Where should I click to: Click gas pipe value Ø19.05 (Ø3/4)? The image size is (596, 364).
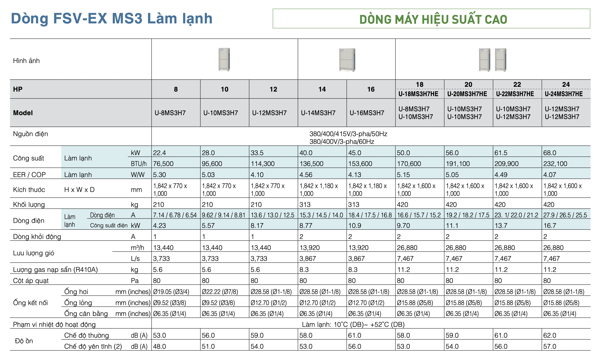point(171,292)
